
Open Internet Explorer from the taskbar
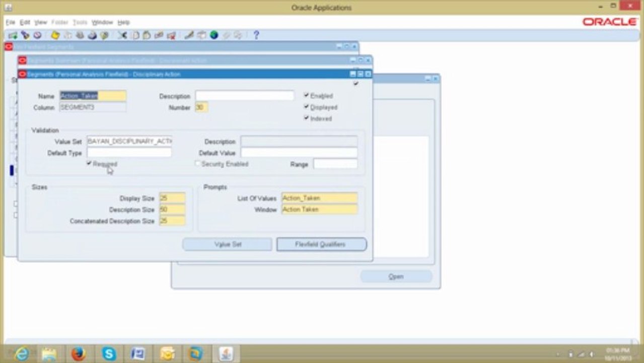point(22,354)
